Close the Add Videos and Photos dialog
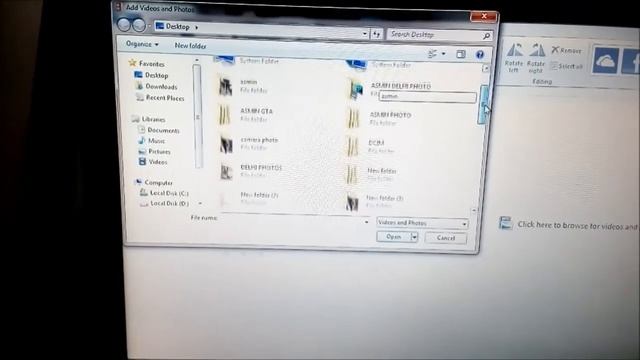Viewport: 640px width, 360px height. point(484,16)
